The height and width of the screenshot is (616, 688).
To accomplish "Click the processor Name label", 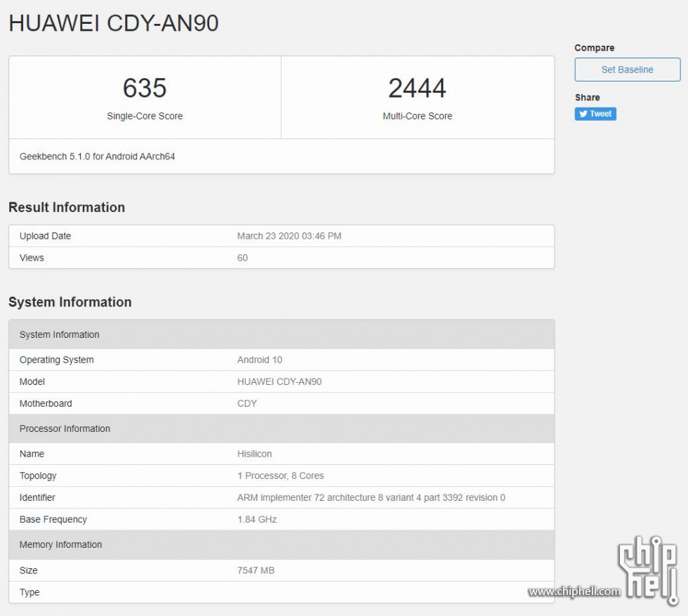I will coord(32,454).
